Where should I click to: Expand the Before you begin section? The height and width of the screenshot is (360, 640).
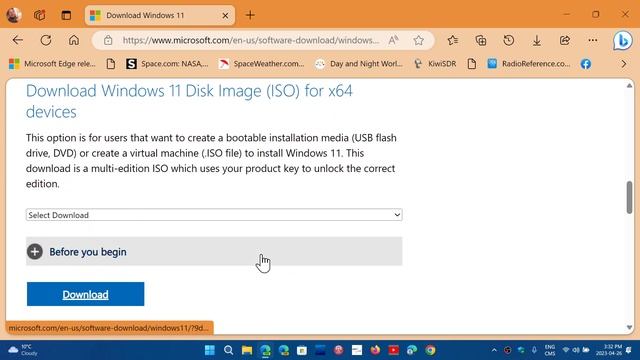(x=214, y=251)
